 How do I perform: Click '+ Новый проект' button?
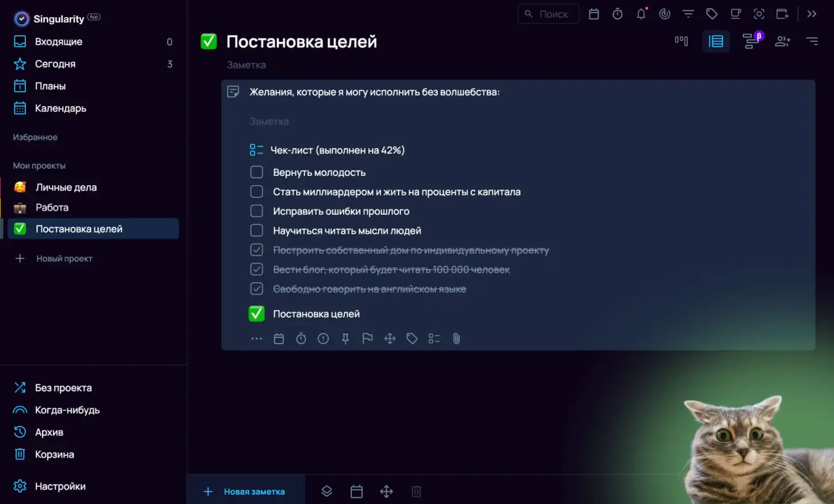click(x=54, y=258)
